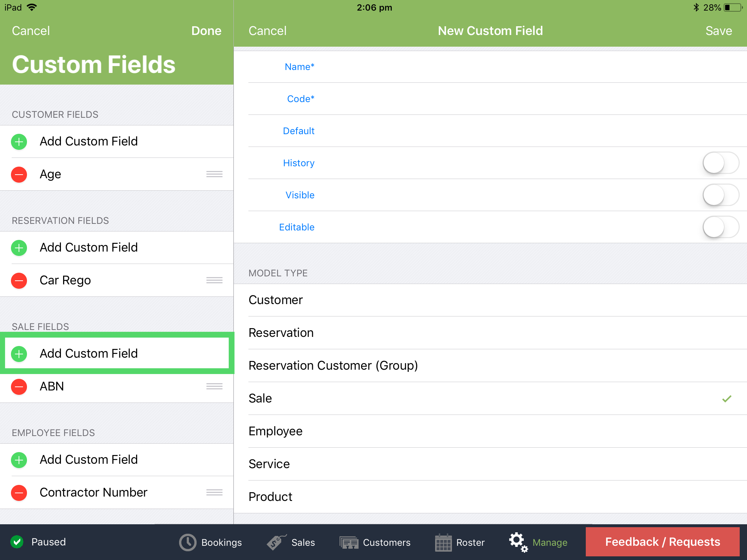Cancel the New Custom Field form
Screen dimensions: 747x560
point(267,31)
